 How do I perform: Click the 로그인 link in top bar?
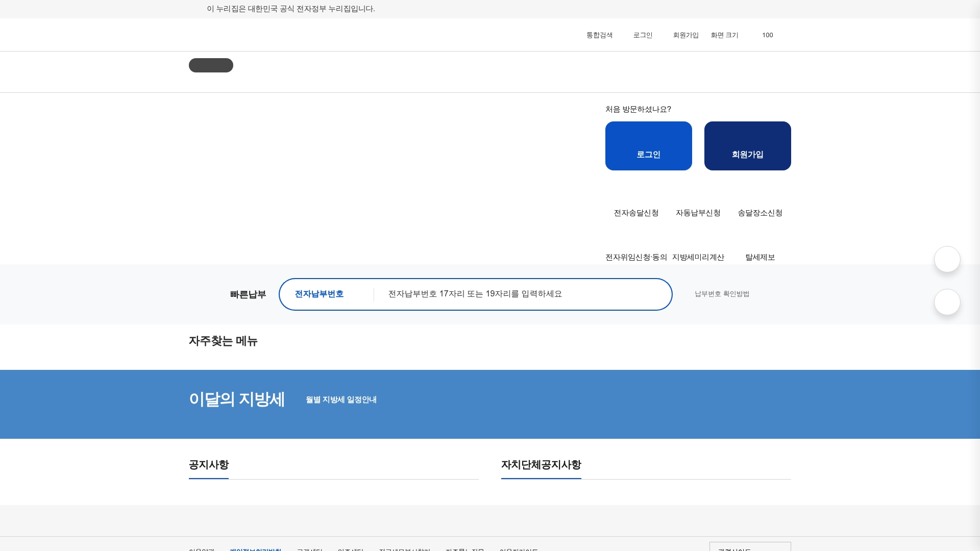[643, 35]
